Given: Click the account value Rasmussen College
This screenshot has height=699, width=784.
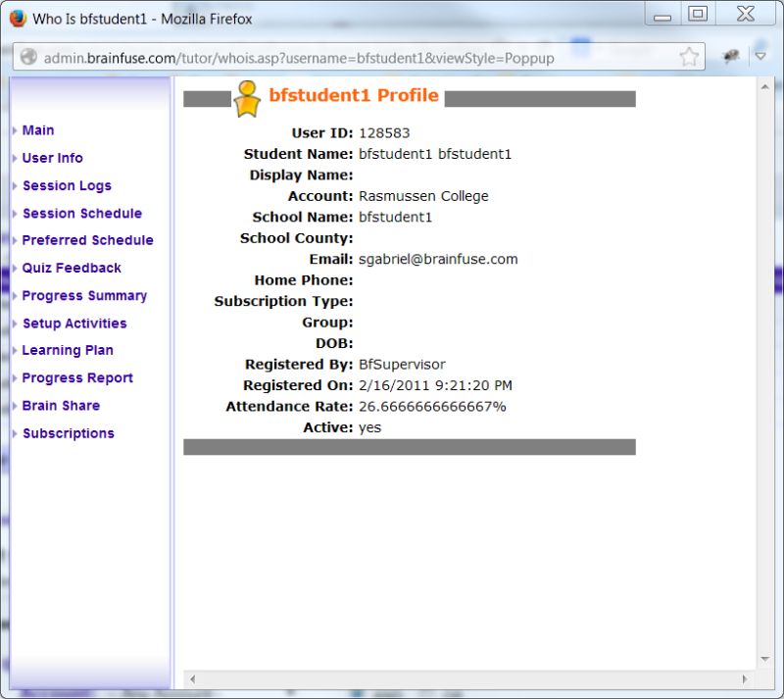Looking at the screenshot, I should point(423,196).
